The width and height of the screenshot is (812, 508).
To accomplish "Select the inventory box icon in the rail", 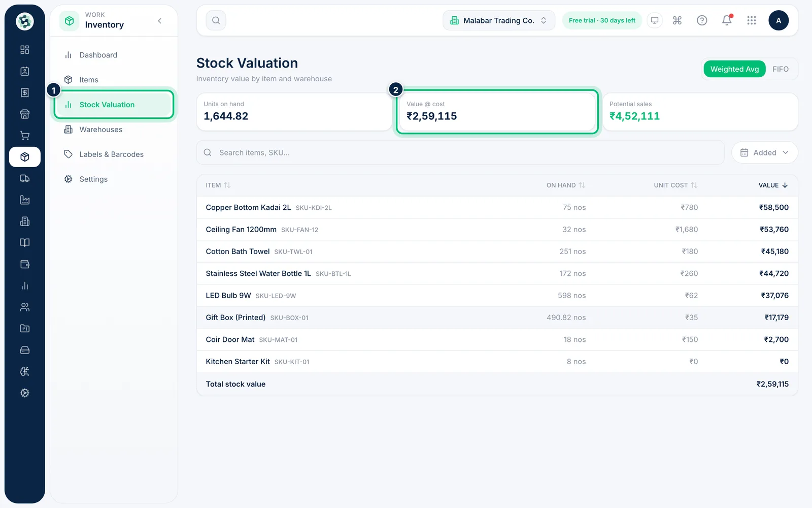I will tap(24, 157).
